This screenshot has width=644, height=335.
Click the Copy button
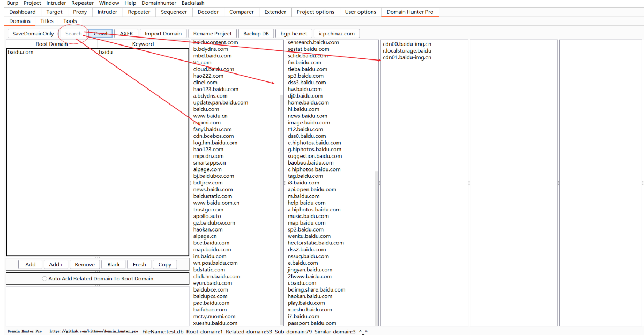click(165, 264)
